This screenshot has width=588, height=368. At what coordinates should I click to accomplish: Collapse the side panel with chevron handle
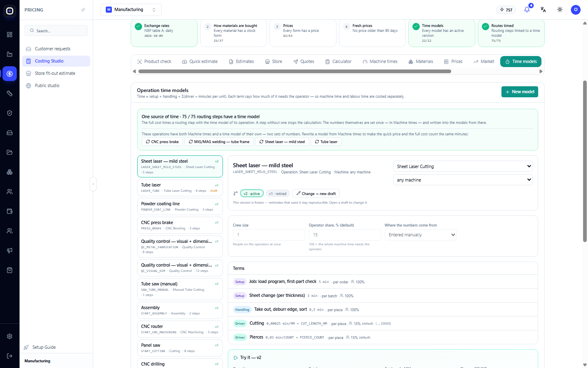pyautogui.click(x=93, y=184)
